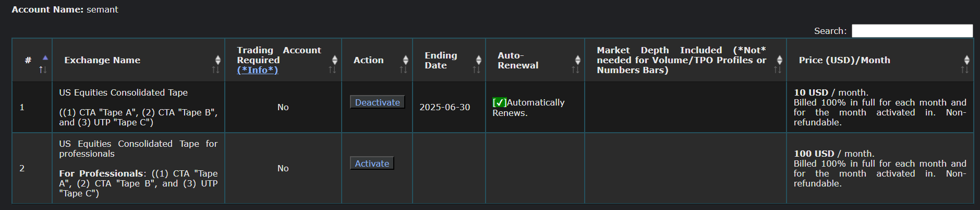Click the Action column header text
The width and height of the screenshot is (980, 210).
(x=368, y=60)
